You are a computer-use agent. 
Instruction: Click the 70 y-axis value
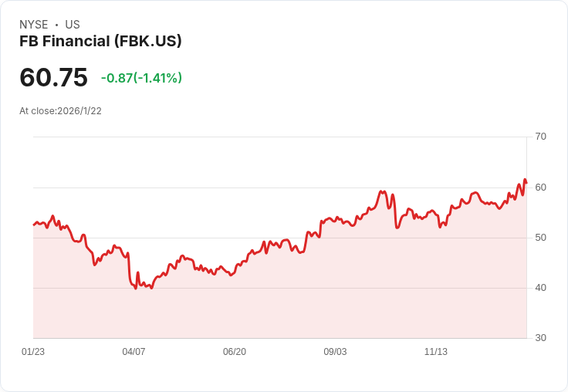click(540, 137)
